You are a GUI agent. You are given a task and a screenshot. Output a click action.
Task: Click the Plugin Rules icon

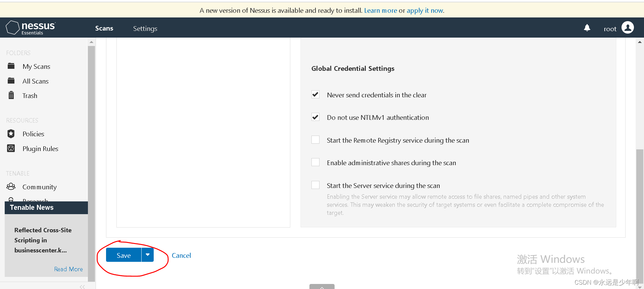click(x=11, y=148)
